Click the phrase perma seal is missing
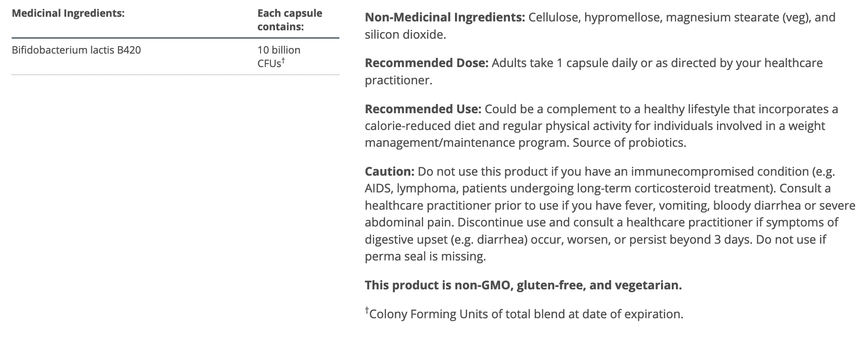Screen dimensions: 868x342 pyautogui.click(x=425, y=257)
